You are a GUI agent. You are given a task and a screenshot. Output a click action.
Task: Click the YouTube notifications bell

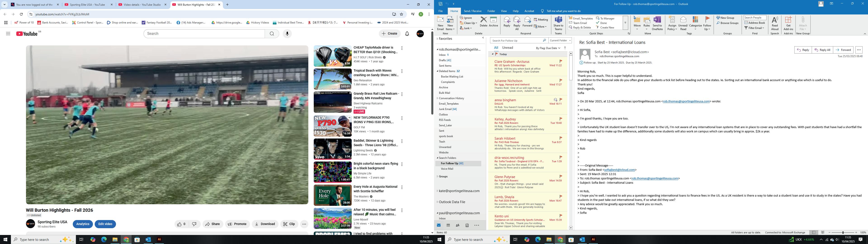tap(407, 34)
